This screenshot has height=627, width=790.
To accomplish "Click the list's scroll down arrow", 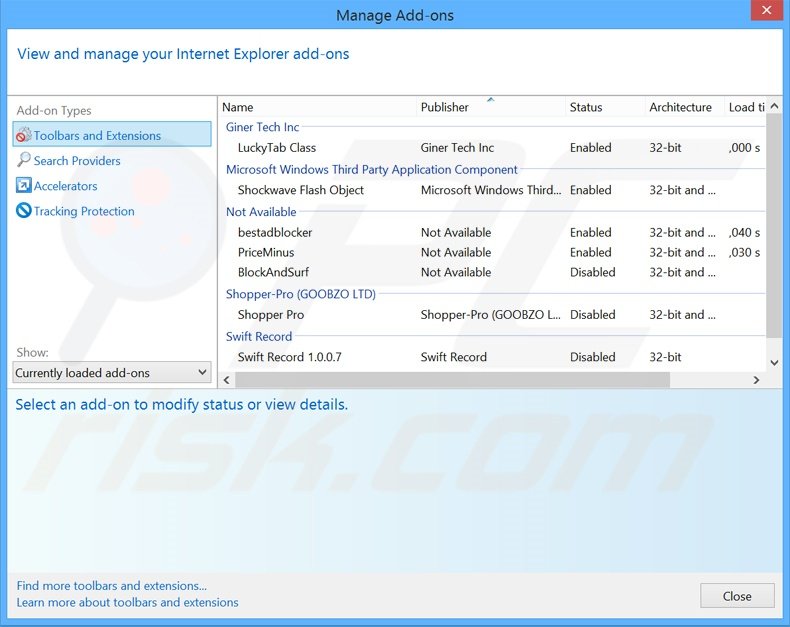I will [x=774, y=363].
